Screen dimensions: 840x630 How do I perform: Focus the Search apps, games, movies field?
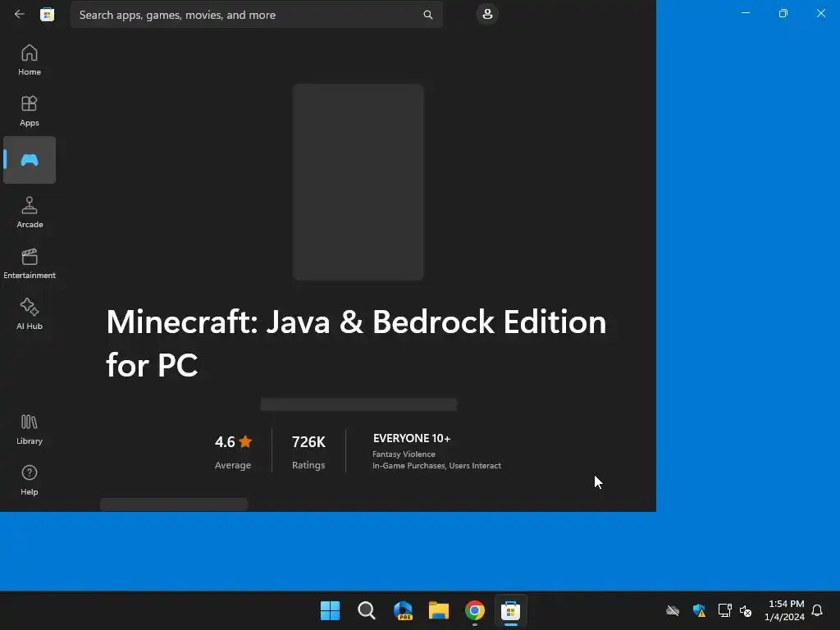click(x=257, y=15)
